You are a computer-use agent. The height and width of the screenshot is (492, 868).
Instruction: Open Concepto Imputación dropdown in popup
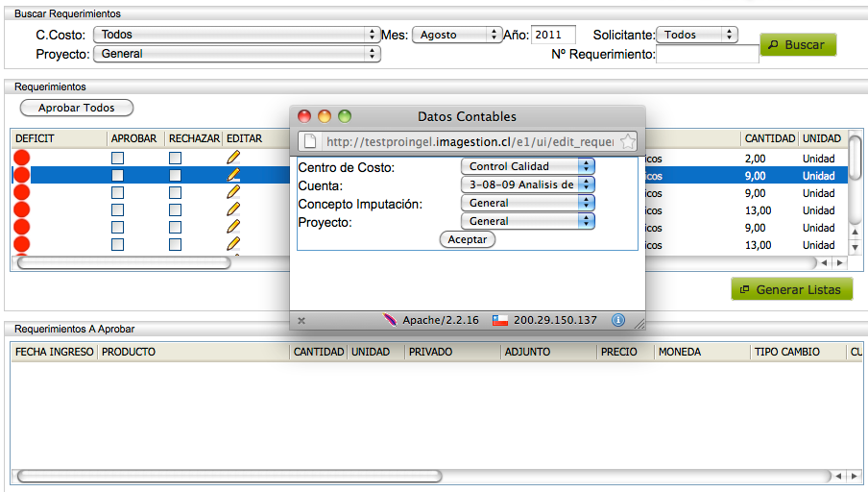(x=527, y=203)
